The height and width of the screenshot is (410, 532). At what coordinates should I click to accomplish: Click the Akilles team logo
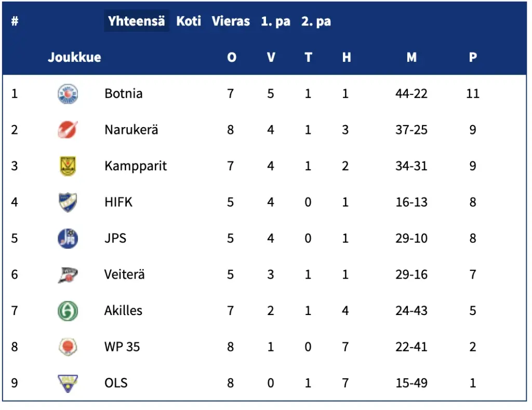click(68, 311)
